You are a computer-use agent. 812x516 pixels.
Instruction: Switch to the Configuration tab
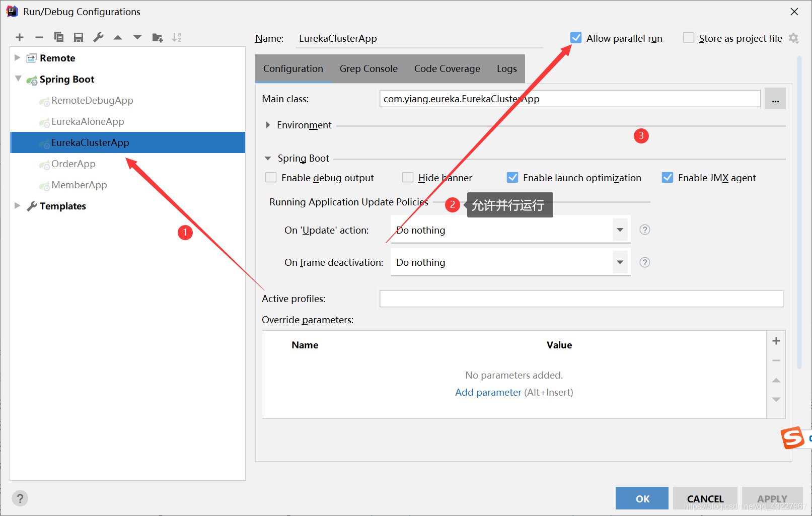point(293,68)
